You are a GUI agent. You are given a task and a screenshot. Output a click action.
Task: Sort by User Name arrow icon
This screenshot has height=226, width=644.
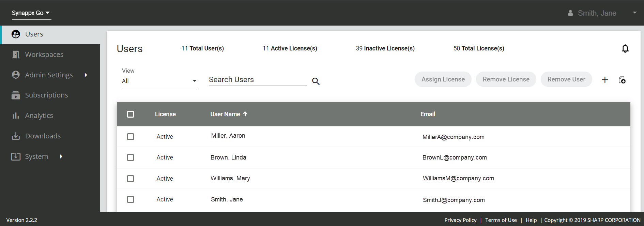coord(245,114)
